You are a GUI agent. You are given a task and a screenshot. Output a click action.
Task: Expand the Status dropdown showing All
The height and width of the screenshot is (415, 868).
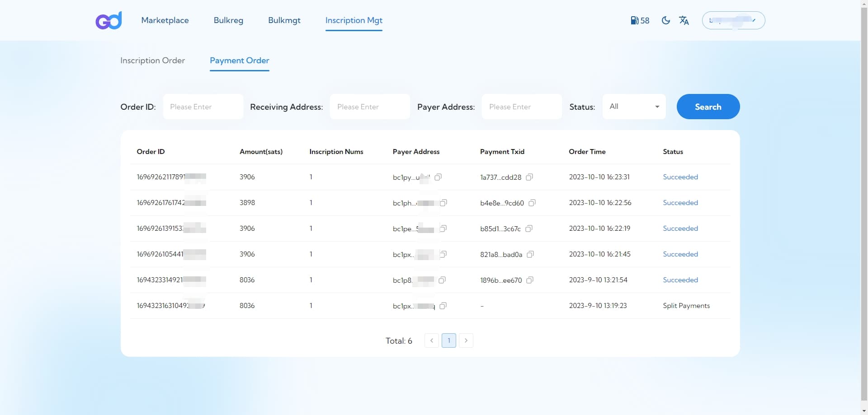coord(634,107)
